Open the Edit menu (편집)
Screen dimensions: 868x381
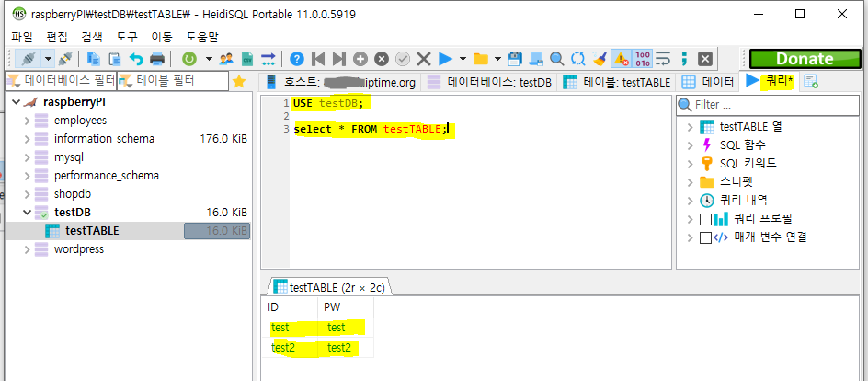(x=57, y=37)
